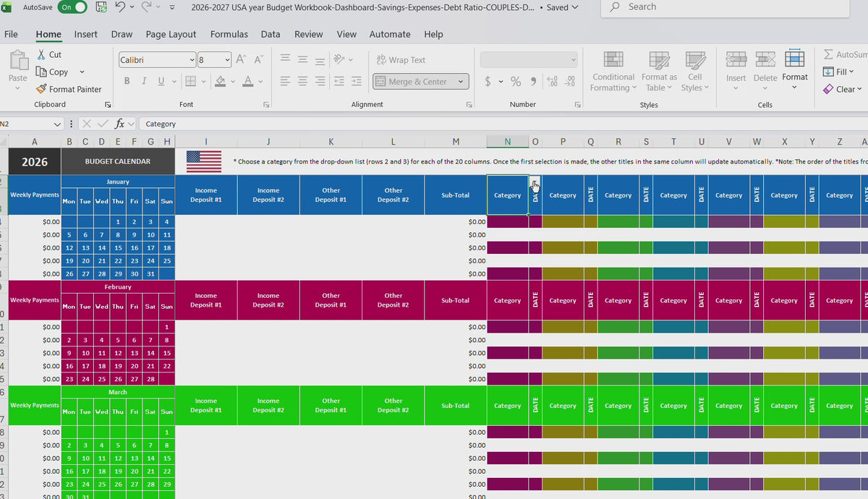The width and height of the screenshot is (868, 499).
Task: Click the Middle Align icon
Action: (x=303, y=60)
